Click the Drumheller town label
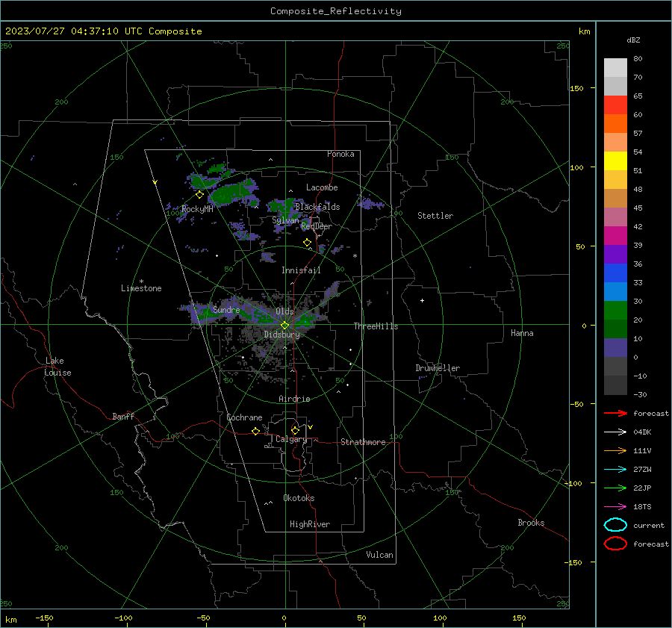The image size is (672, 628). (438, 368)
